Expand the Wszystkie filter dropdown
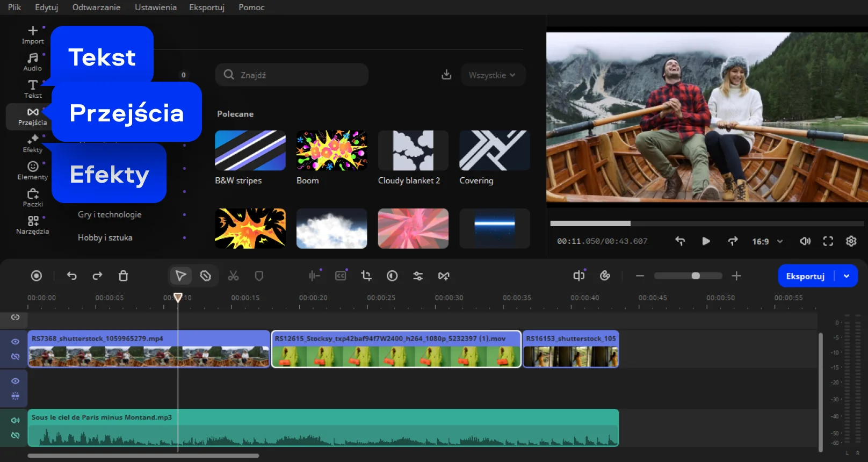Screen dimensions: 868x462 coord(492,75)
